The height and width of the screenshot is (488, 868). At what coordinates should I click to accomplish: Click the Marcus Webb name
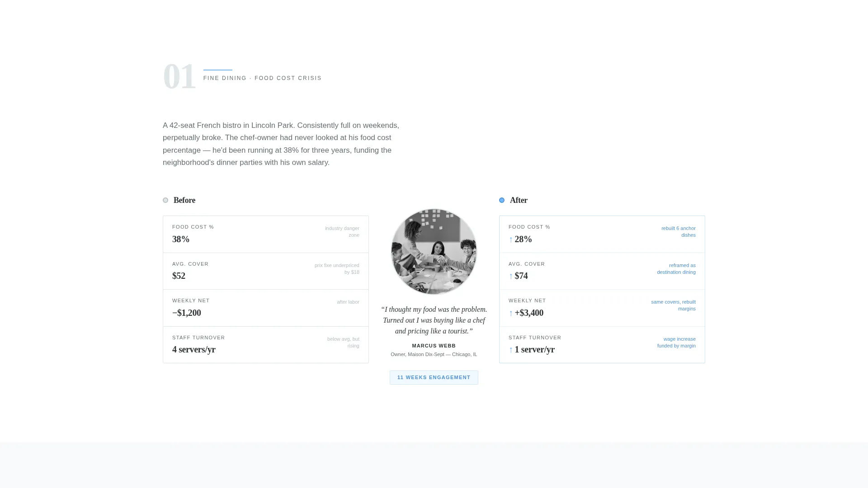tap(434, 346)
